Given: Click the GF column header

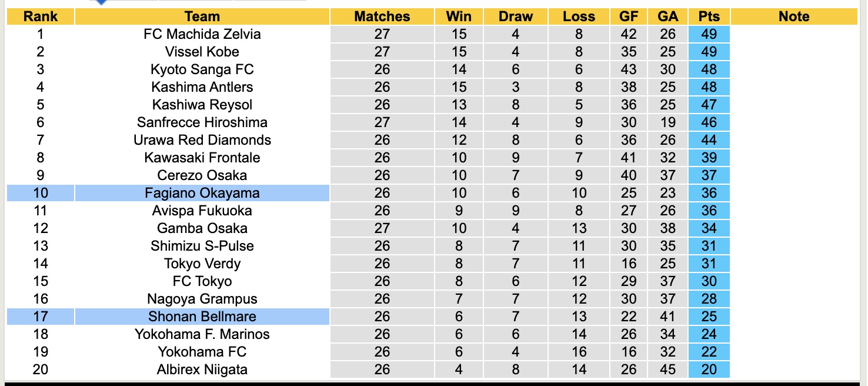Looking at the screenshot, I should coord(629,16).
